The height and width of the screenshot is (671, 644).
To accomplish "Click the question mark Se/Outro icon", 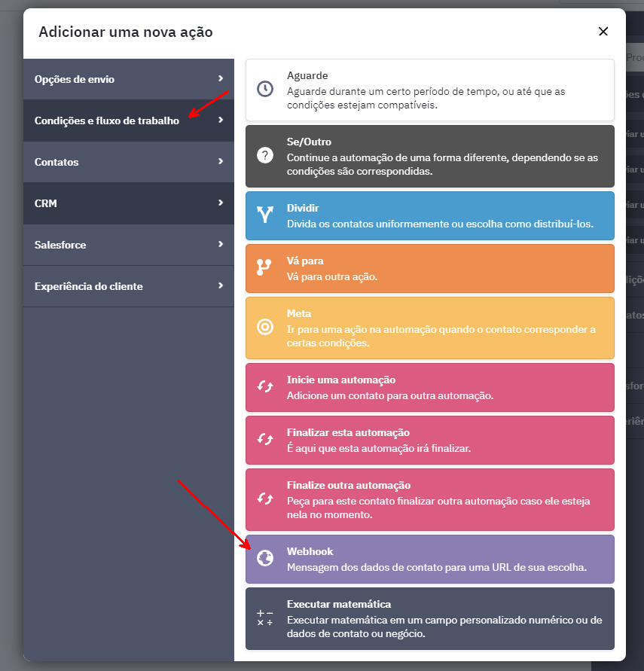I will click(264, 155).
